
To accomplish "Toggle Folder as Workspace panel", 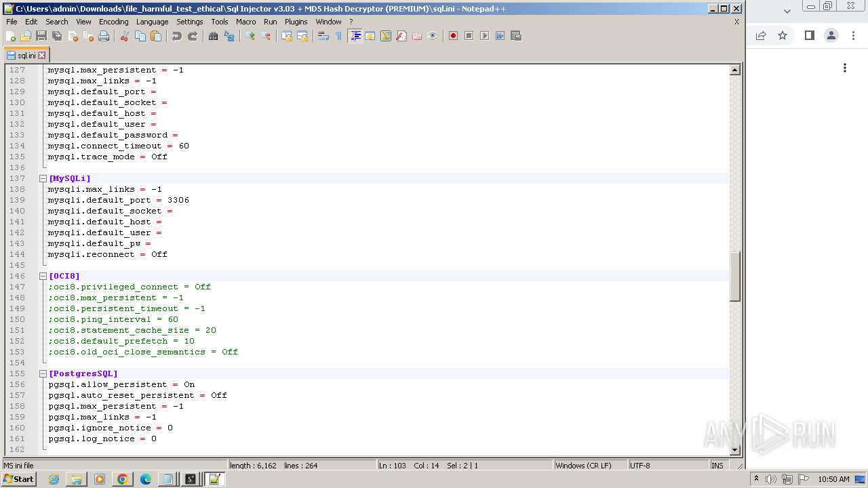I will (417, 36).
